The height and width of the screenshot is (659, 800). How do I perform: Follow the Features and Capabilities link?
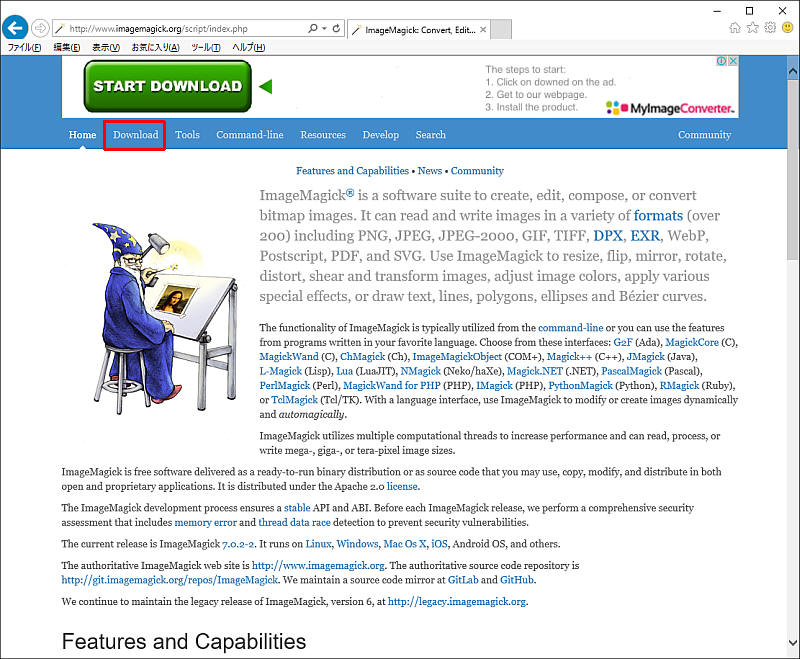[x=352, y=171]
